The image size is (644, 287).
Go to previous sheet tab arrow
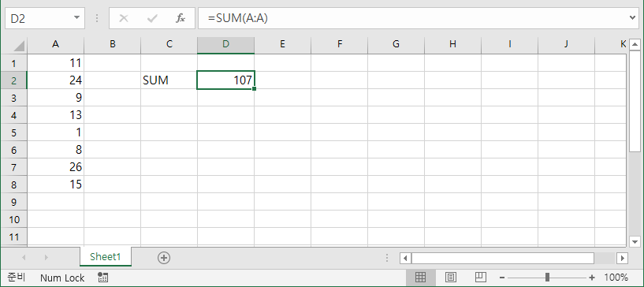(24, 258)
